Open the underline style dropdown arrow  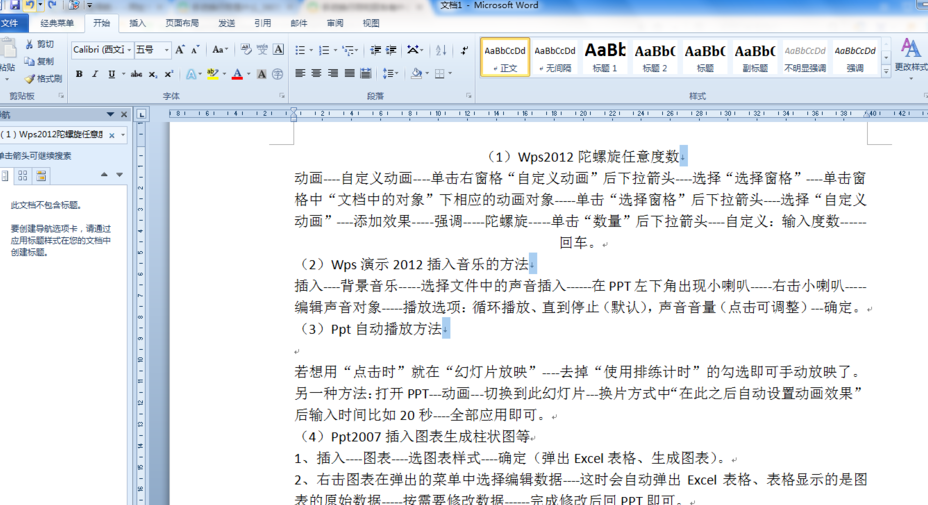pyautogui.click(x=123, y=74)
